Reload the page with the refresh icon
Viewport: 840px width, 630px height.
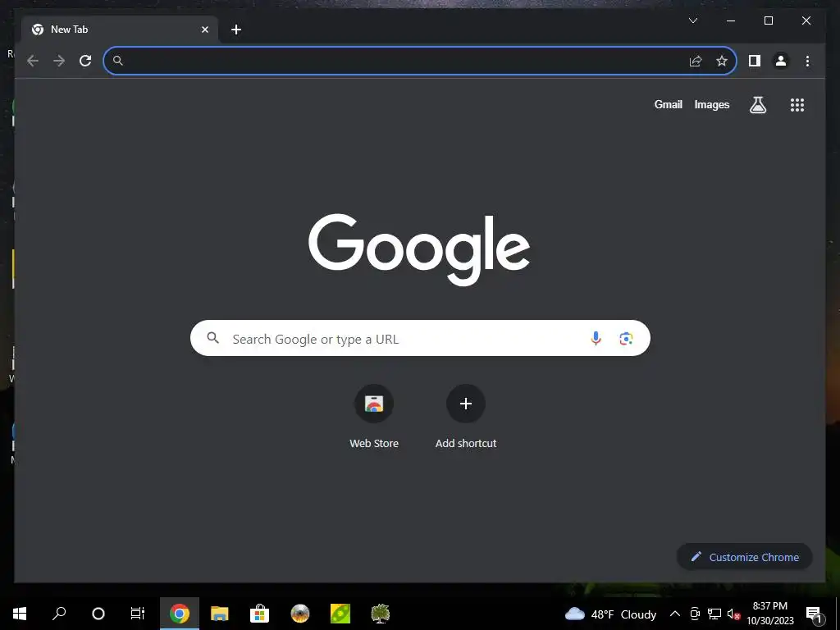coord(85,61)
